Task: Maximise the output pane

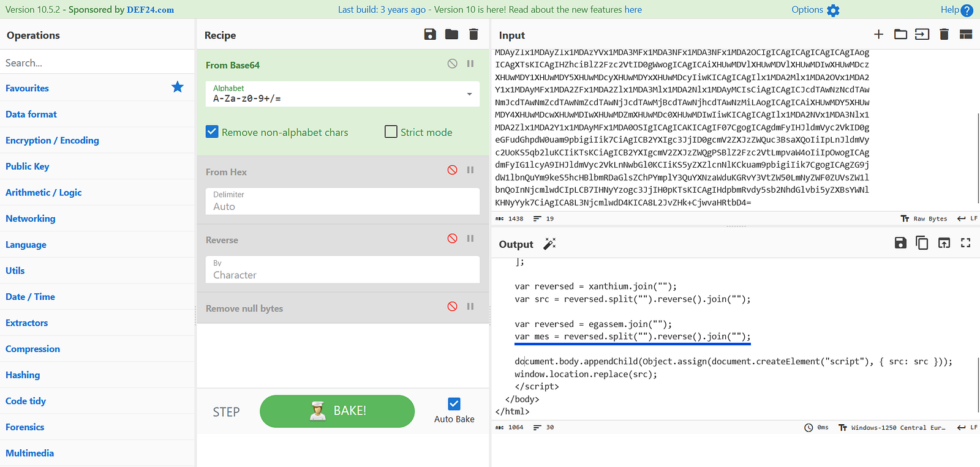Action: click(x=966, y=243)
